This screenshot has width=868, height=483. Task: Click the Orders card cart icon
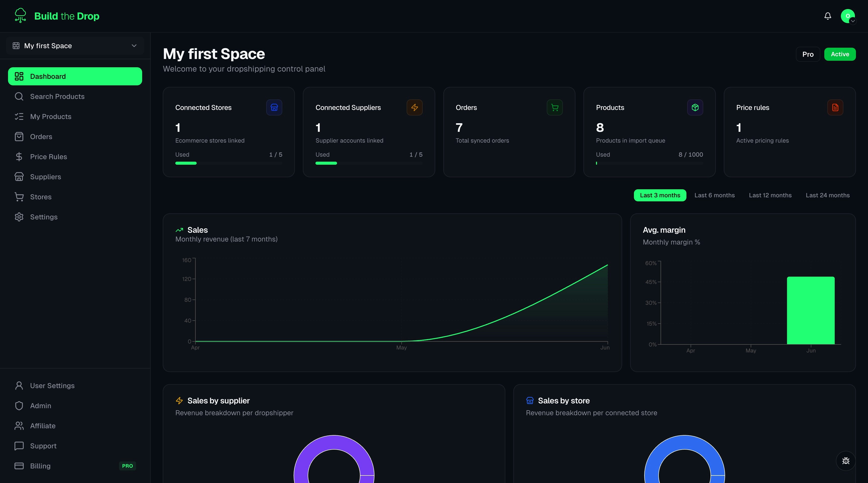[x=555, y=107]
